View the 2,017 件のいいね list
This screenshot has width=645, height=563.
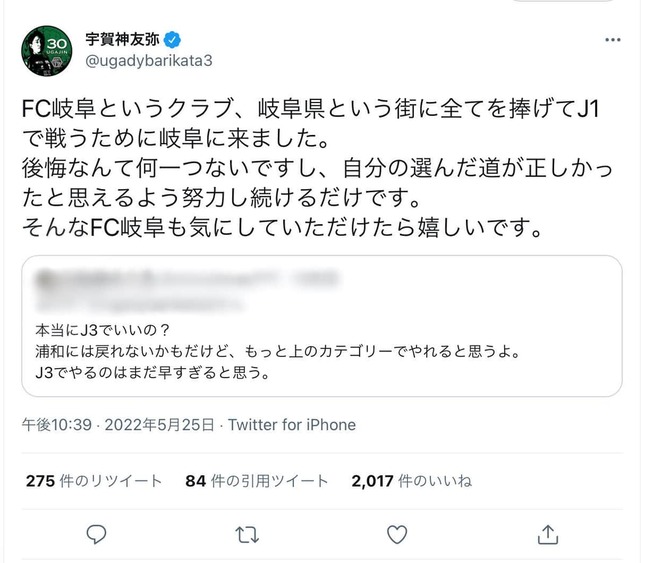point(411,481)
